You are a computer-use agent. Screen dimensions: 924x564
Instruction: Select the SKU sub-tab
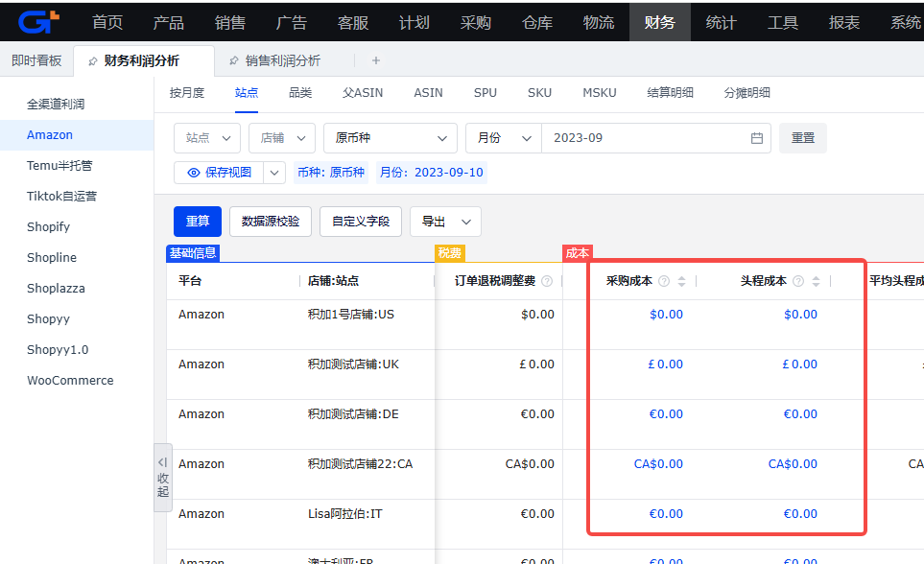tap(539, 92)
